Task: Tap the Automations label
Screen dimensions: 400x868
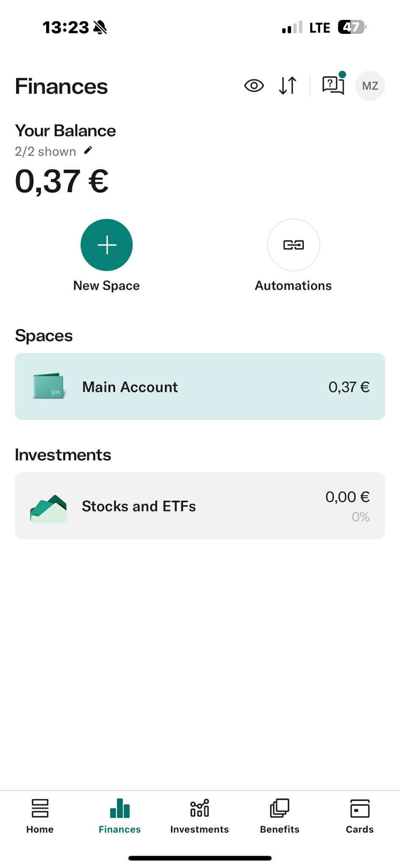Action: click(293, 286)
